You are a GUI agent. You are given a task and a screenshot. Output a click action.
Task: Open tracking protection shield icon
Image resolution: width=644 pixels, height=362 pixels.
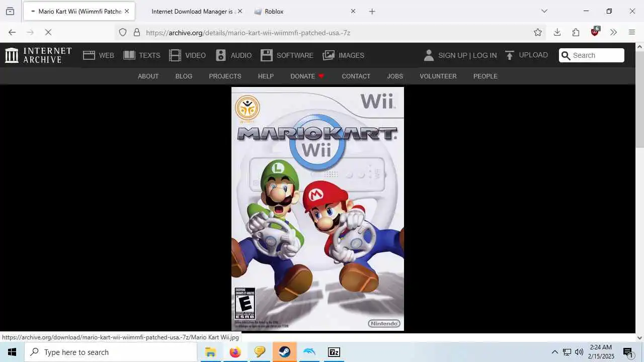(x=123, y=32)
